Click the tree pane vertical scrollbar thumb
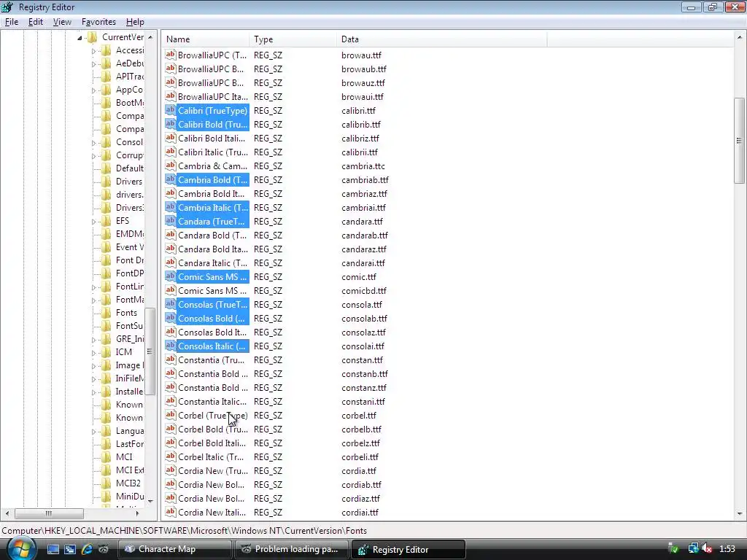 (x=150, y=351)
